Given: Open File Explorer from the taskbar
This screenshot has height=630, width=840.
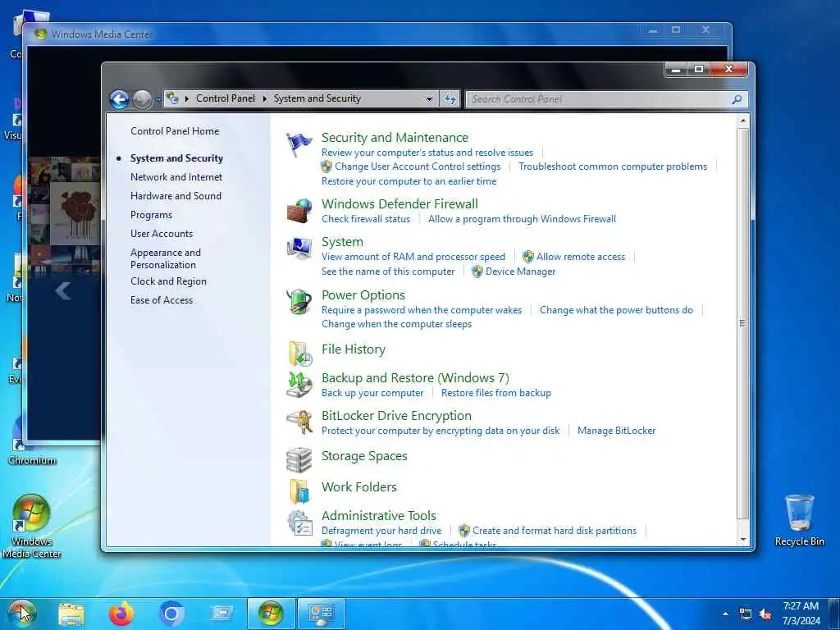Looking at the screenshot, I should coord(71,614).
